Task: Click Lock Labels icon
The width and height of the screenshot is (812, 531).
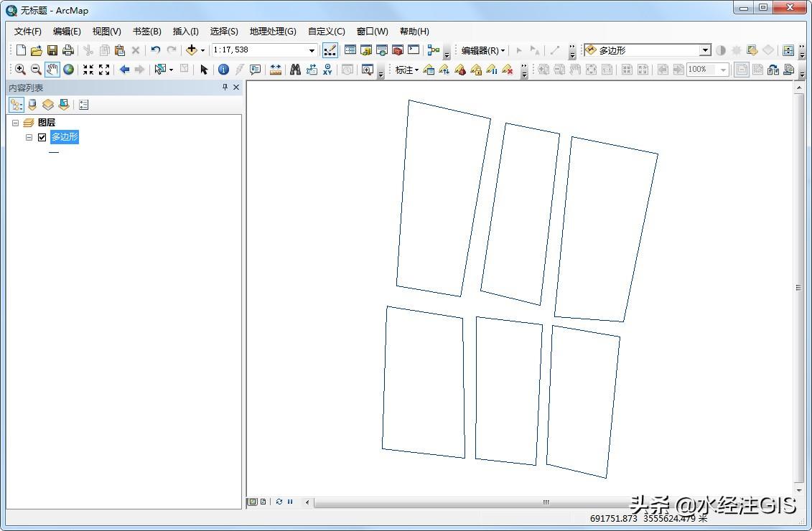Action: (x=476, y=70)
